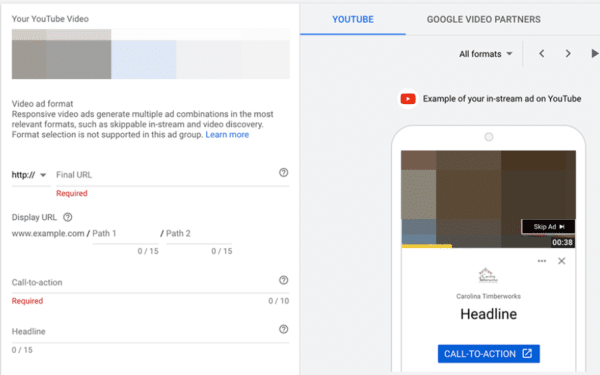Play the ad preview with play icon
Screen dimensions: 600x375
coord(594,54)
